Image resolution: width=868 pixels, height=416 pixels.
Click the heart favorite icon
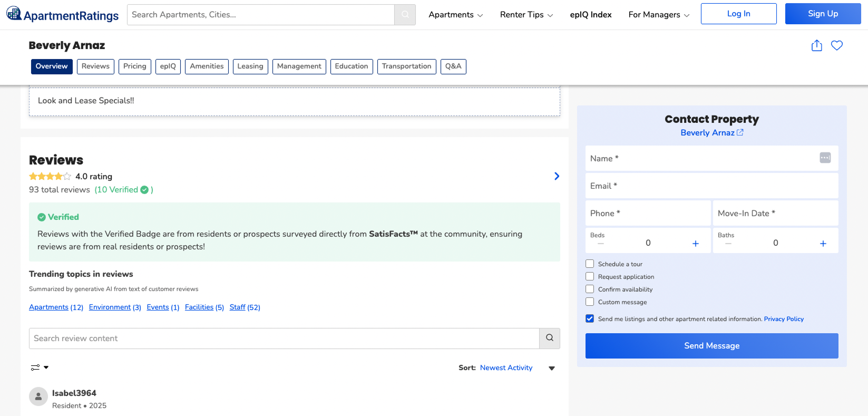pyautogui.click(x=836, y=46)
